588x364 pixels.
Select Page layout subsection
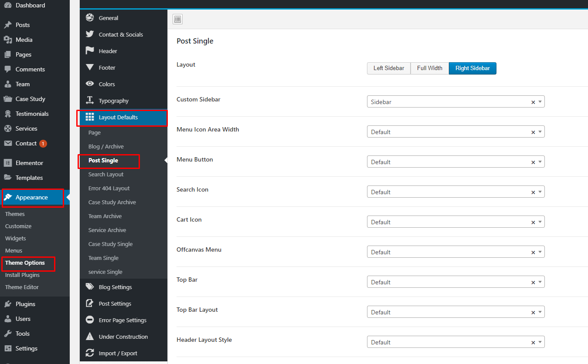pos(95,132)
